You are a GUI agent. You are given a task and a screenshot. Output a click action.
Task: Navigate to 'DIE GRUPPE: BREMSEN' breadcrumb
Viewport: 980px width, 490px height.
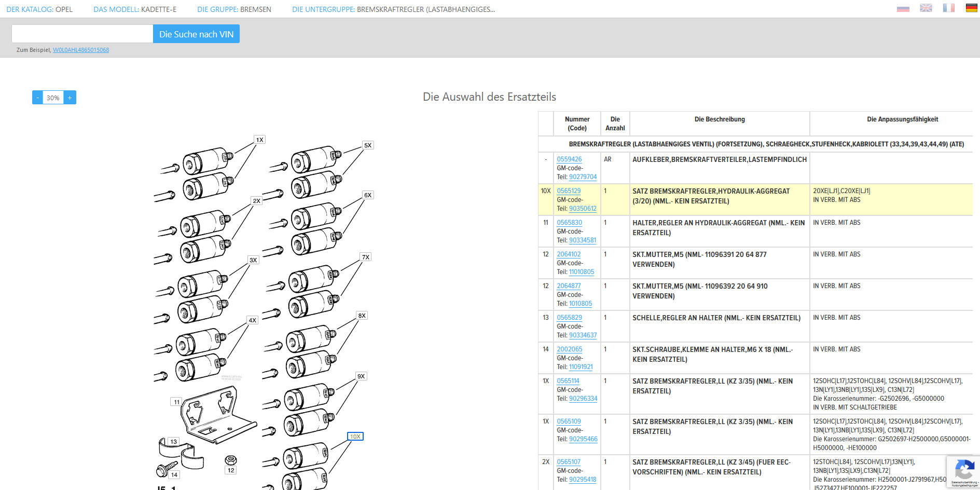point(234,9)
